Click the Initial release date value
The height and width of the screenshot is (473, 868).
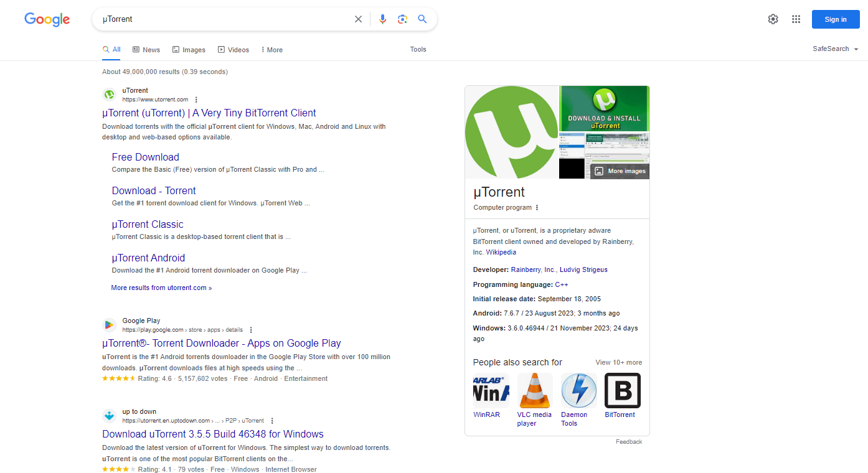point(569,299)
